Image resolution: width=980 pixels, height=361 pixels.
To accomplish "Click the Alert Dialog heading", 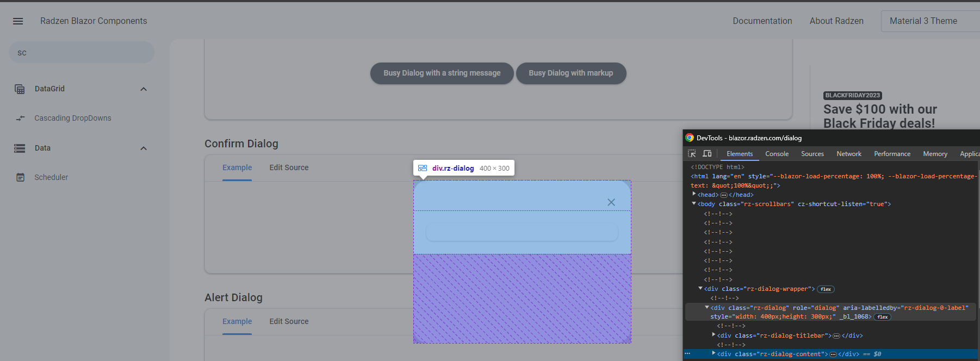I will point(233,298).
